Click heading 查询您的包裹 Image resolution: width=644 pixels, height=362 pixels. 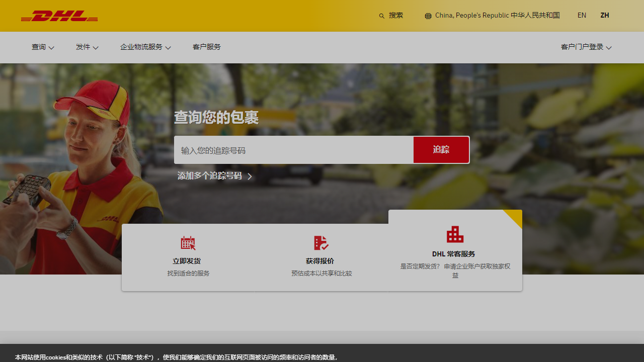(x=216, y=118)
